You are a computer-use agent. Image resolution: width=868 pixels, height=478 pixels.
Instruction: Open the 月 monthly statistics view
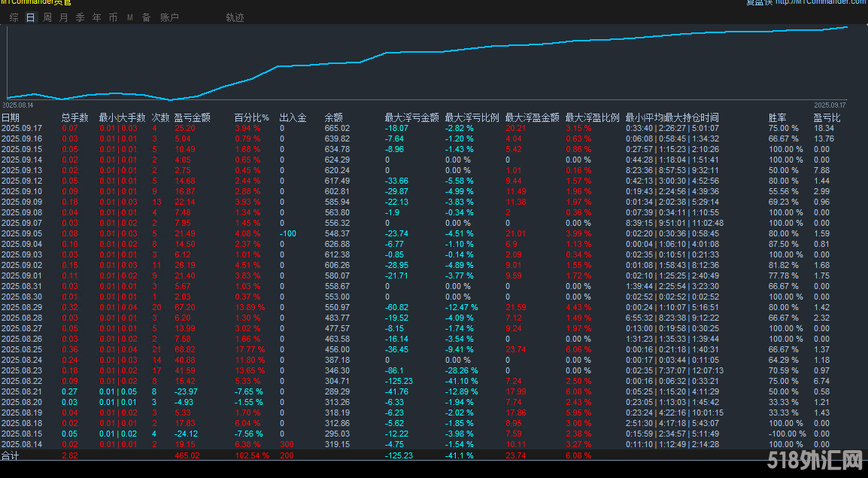coord(62,17)
